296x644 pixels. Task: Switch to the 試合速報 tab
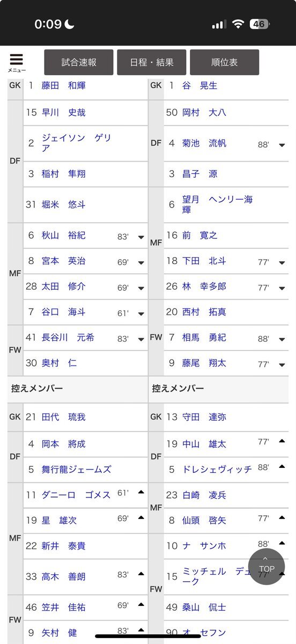79,62
